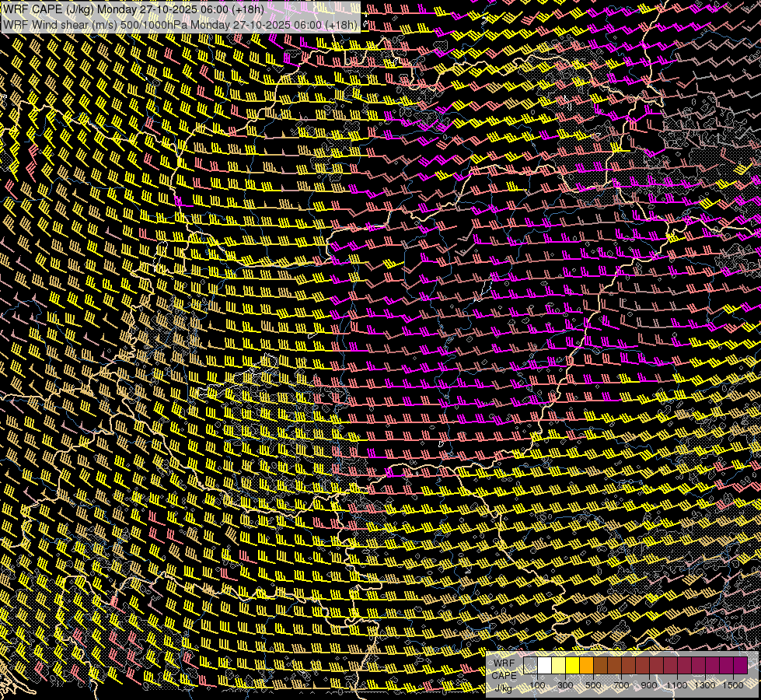Select the white CAPE legend swatch
The height and width of the screenshot is (700, 761).
tap(545, 666)
